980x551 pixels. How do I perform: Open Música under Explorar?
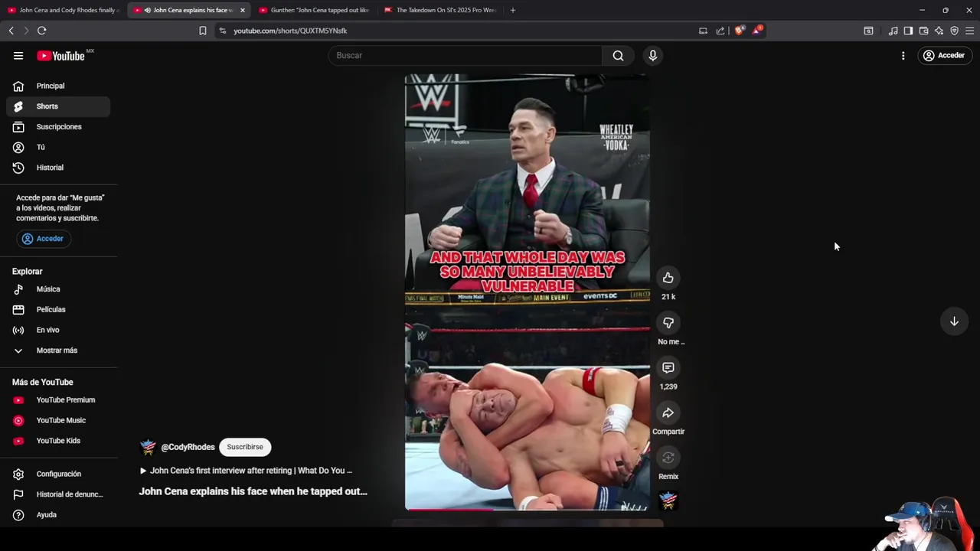tap(58, 289)
